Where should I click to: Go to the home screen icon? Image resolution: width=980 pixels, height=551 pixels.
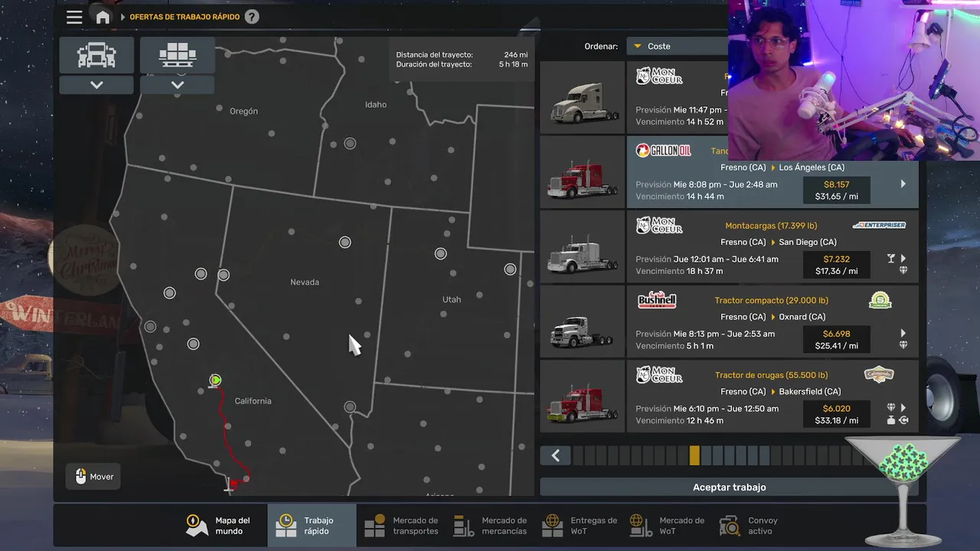[103, 17]
